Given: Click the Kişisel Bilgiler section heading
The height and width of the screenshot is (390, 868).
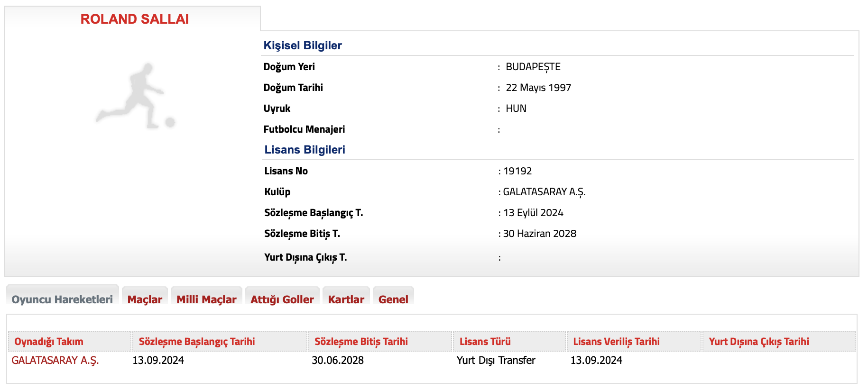Looking at the screenshot, I should point(303,45).
